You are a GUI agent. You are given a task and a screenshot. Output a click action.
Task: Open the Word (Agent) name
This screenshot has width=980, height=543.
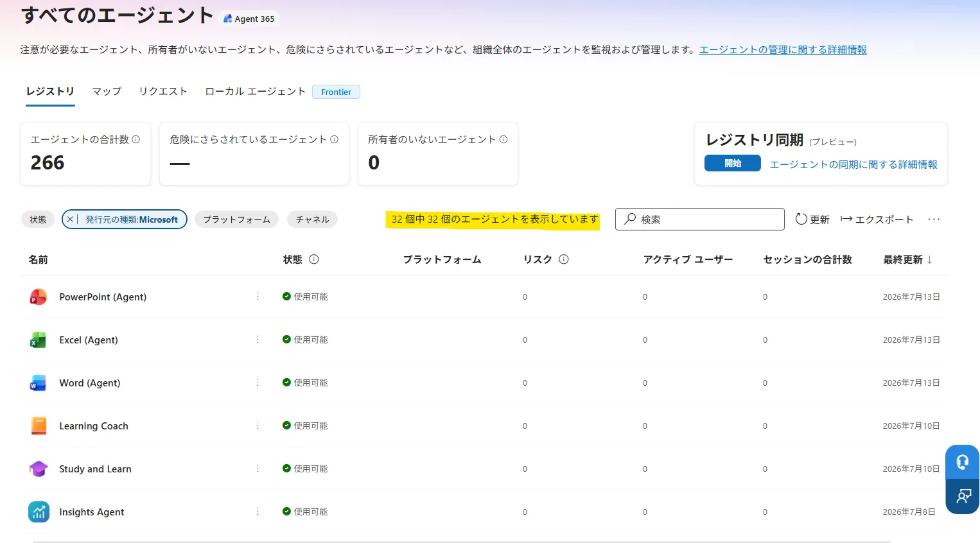pos(90,383)
